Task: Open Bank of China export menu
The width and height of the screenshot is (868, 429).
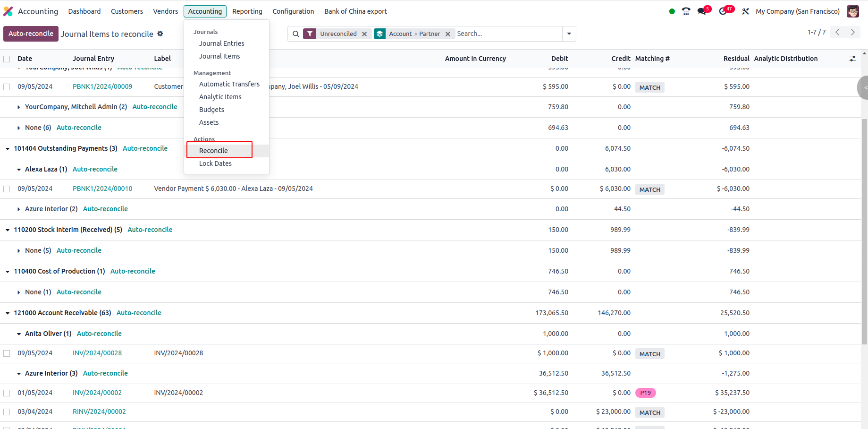Action: point(355,11)
